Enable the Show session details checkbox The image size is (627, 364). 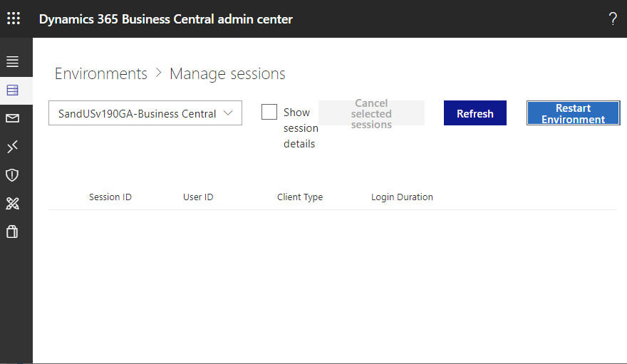click(269, 112)
